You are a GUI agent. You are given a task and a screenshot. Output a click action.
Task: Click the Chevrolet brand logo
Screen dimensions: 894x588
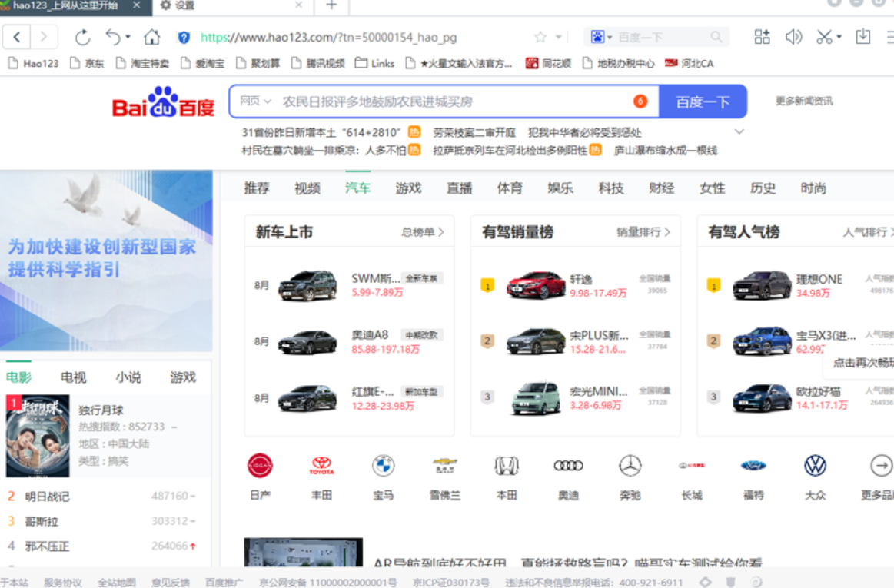coord(445,466)
